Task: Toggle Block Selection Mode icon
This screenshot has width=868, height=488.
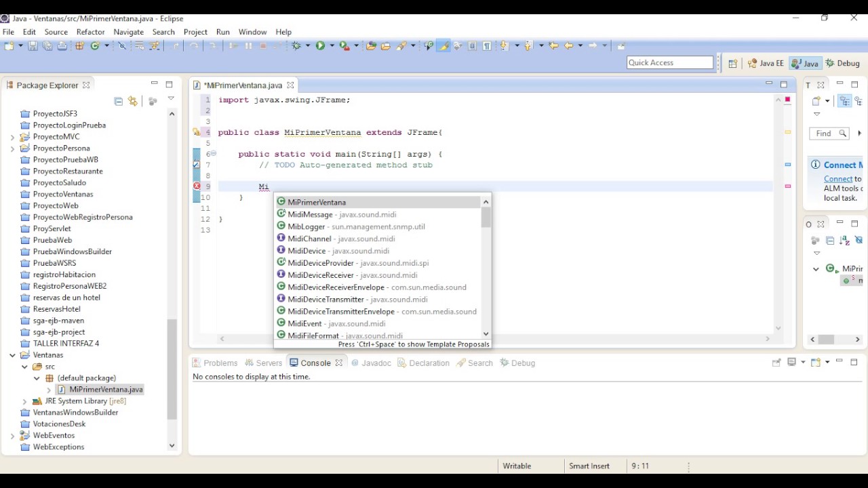Action: pyautogui.click(x=472, y=45)
